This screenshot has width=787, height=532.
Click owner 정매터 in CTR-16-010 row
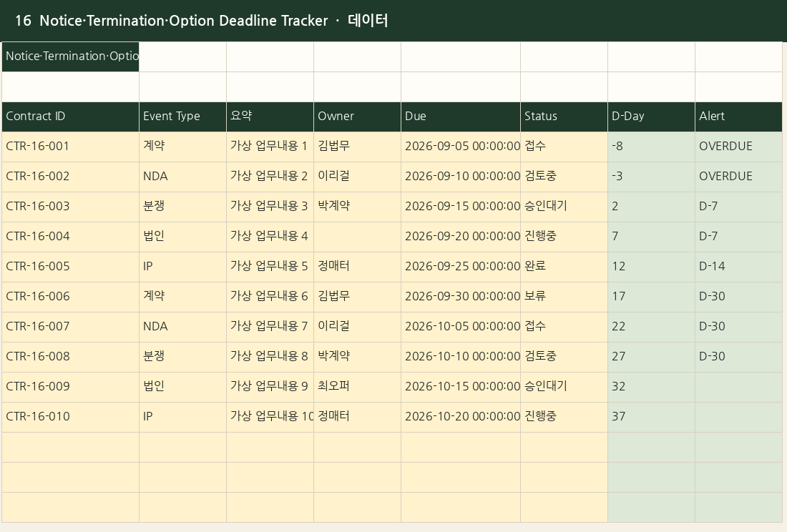(x=357, y=418)
